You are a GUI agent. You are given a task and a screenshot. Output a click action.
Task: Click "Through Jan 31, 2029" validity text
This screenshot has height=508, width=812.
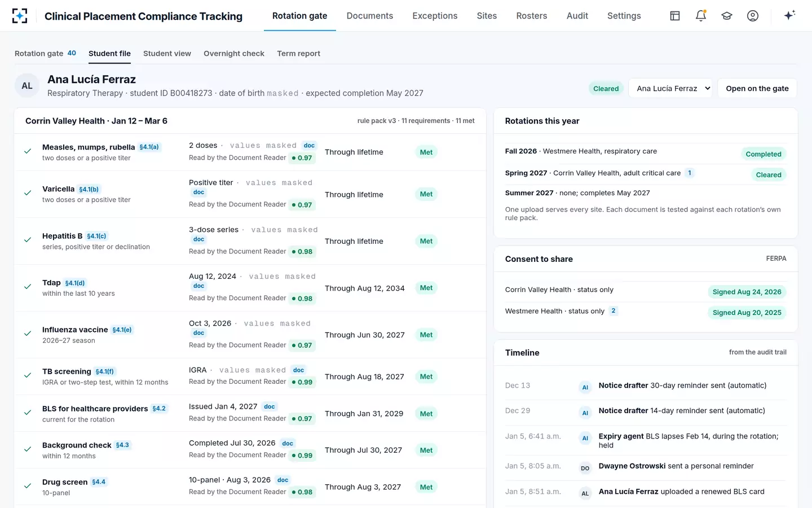tap(364, 414)
